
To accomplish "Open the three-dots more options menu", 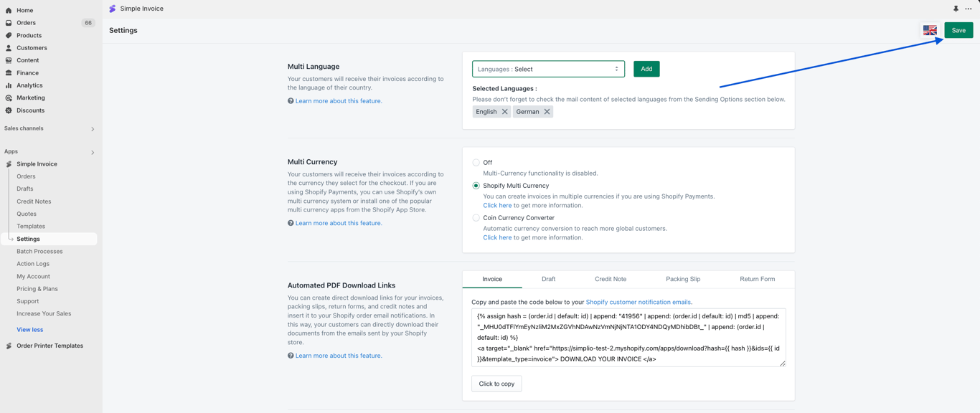I will [x=969, y=9].
